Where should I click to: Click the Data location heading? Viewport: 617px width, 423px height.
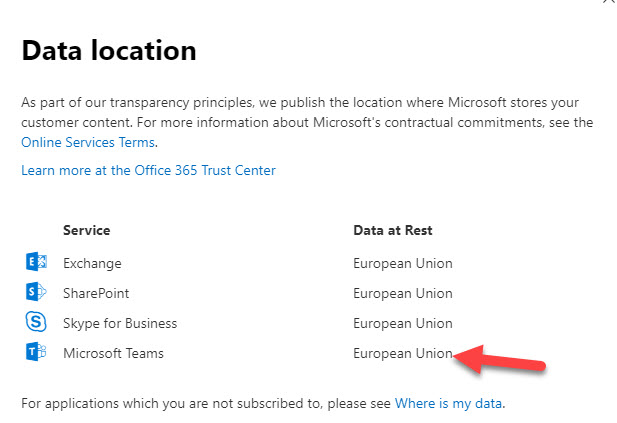[109, 50]
